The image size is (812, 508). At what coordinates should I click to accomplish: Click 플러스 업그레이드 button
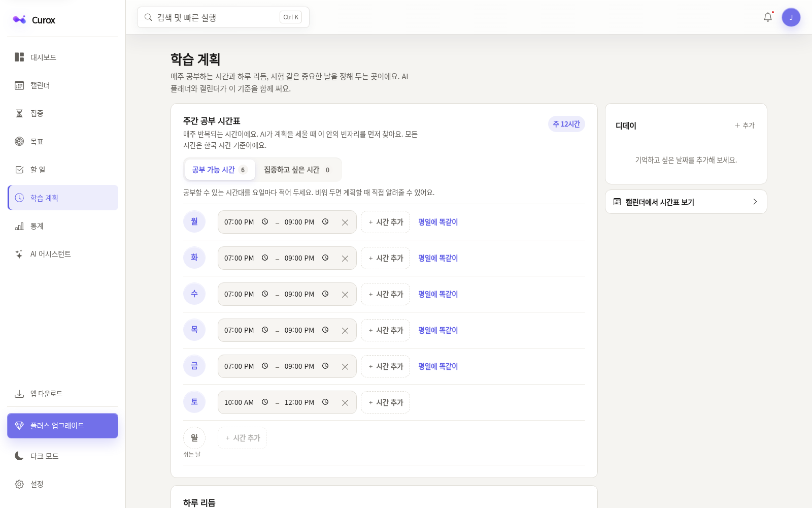(x=63, y=426)
